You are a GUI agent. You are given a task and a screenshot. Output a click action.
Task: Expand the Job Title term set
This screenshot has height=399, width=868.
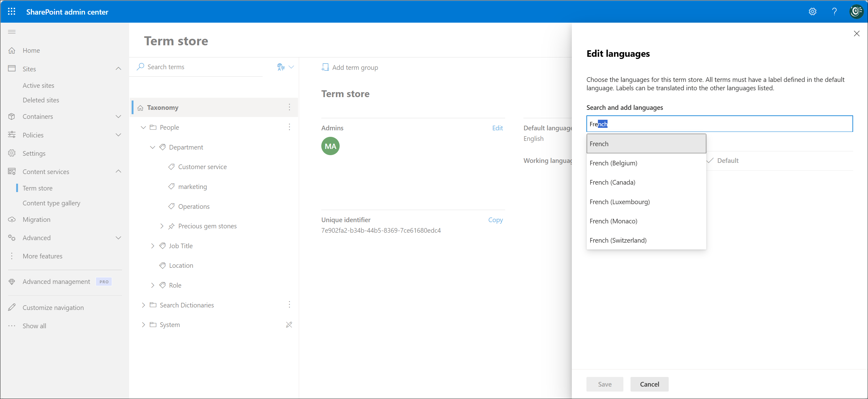point(153,246)
